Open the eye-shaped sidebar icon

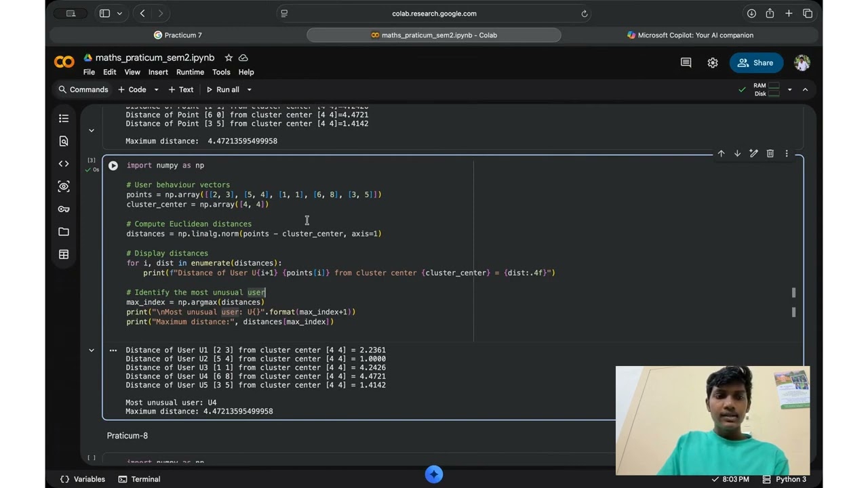coord(64,186)
